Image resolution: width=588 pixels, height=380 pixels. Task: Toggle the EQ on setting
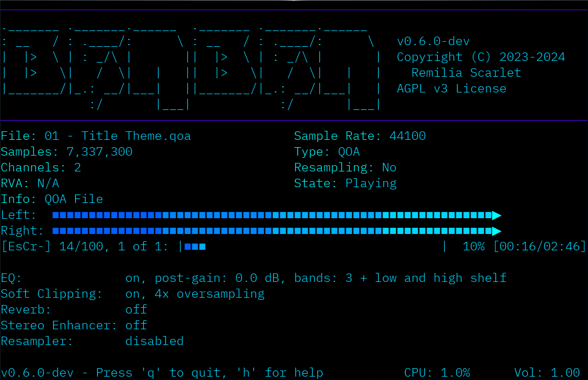pyautogui.click(x=135, y=278)
